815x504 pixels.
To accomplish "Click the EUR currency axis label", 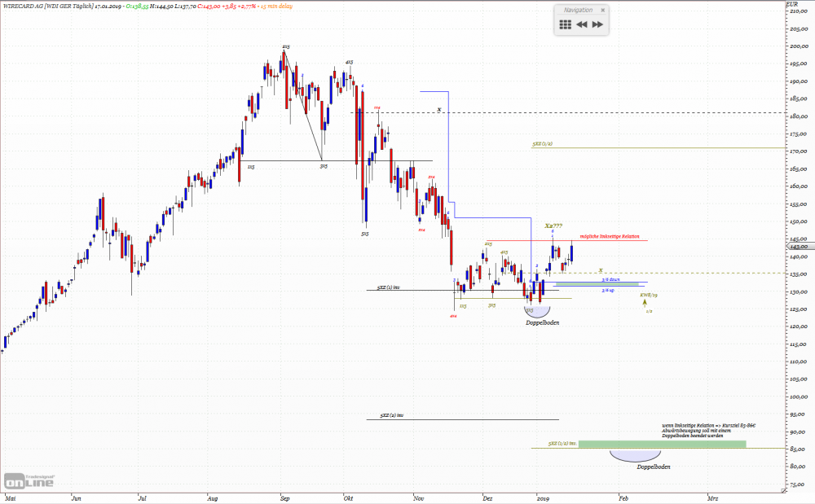I will click(x=791, y=4).
